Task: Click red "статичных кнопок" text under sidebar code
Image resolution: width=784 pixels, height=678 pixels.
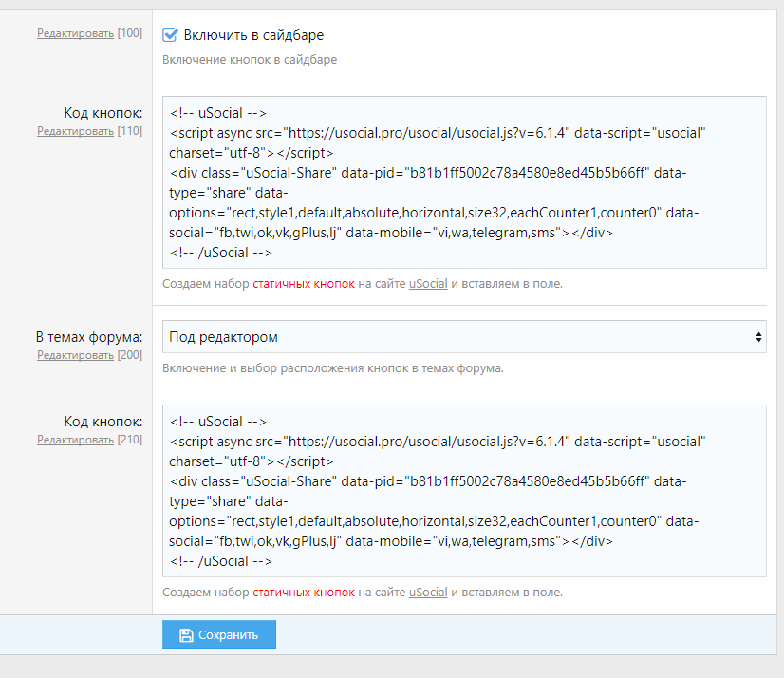Action: pyautogui.click(x=304, y=284)
